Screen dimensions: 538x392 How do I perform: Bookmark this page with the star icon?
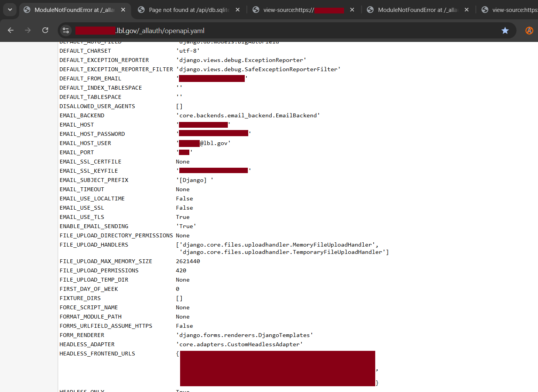click(x=505, y=30)
